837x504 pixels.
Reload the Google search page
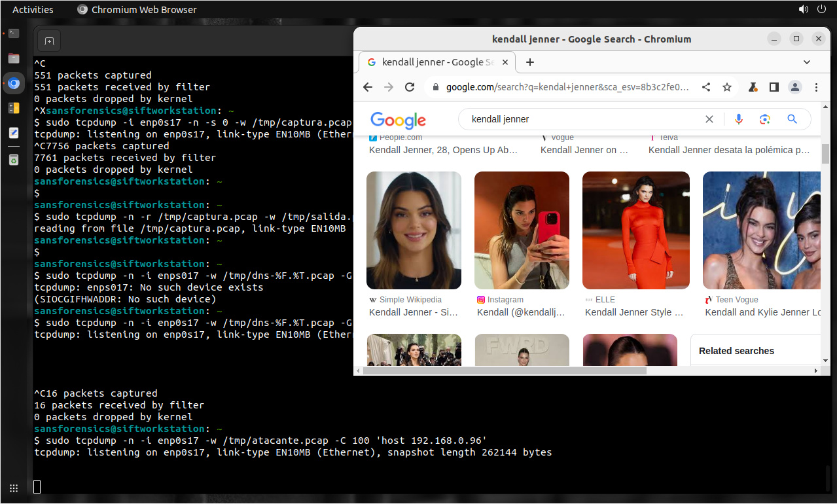tap(410, 87)
